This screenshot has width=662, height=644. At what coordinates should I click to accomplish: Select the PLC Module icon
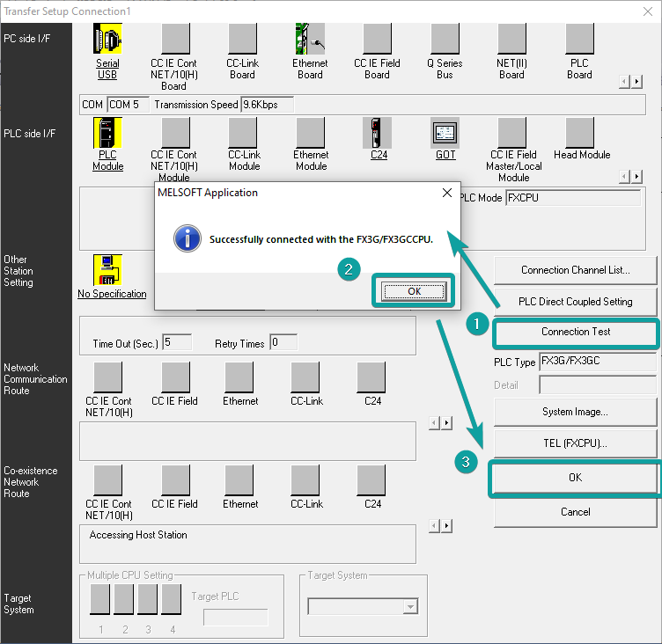pyautogui.click(x=107, y=132)
